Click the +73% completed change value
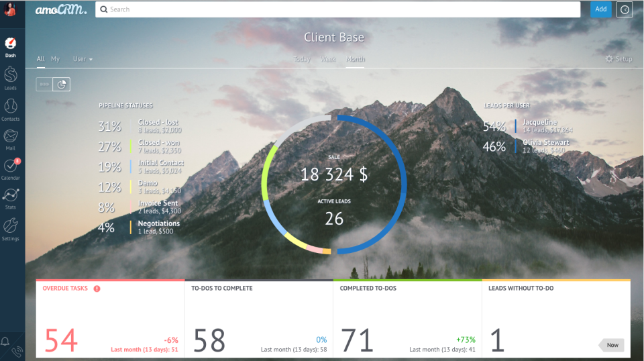Screen dimensions: 644x361 coord(466,340)
